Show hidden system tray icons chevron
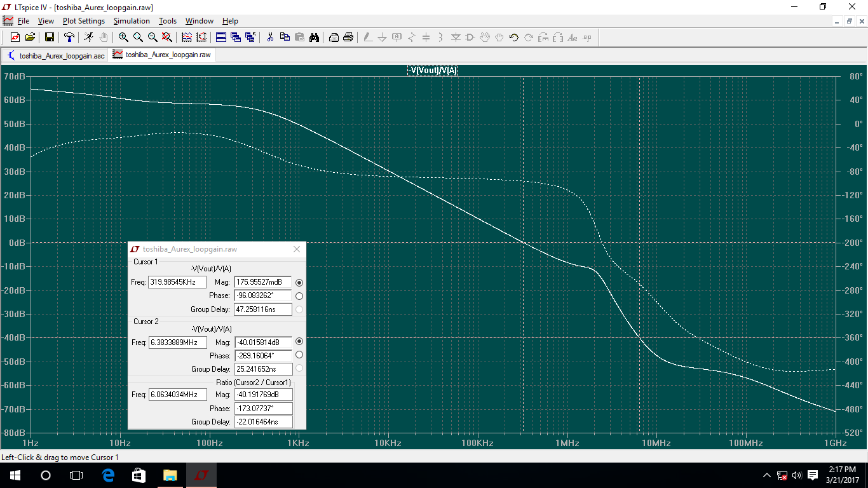The image size is (868, 488). [x=767, y=475]
